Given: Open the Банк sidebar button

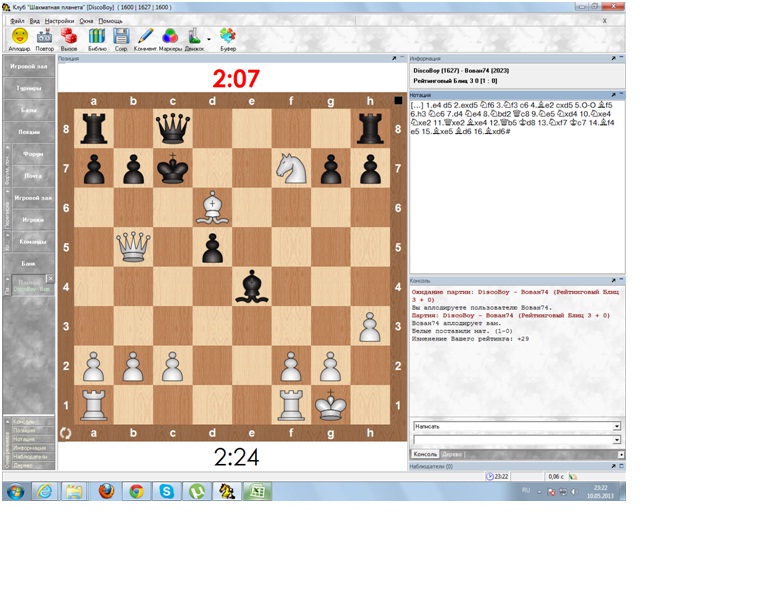Looking at the screenshot, I should click(x=29, y=263).
